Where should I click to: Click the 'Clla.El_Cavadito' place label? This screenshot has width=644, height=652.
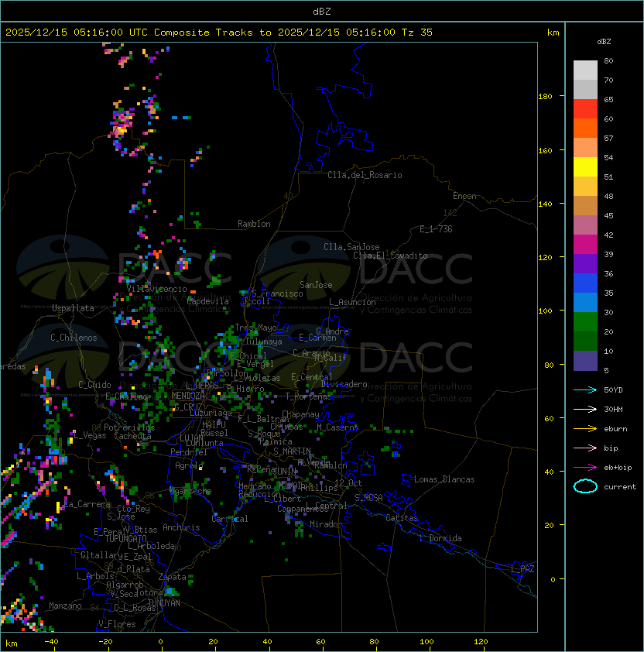[x=390, y=256]
